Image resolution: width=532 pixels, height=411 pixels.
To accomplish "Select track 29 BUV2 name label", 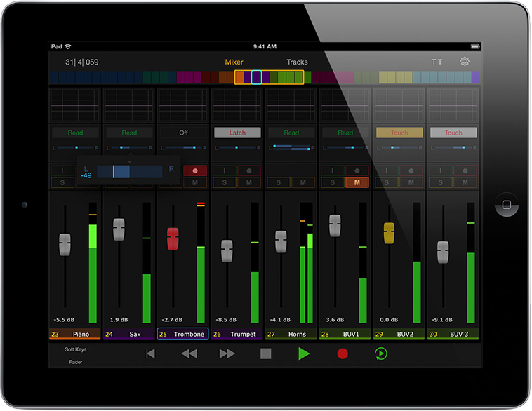I will coord(399,334).
